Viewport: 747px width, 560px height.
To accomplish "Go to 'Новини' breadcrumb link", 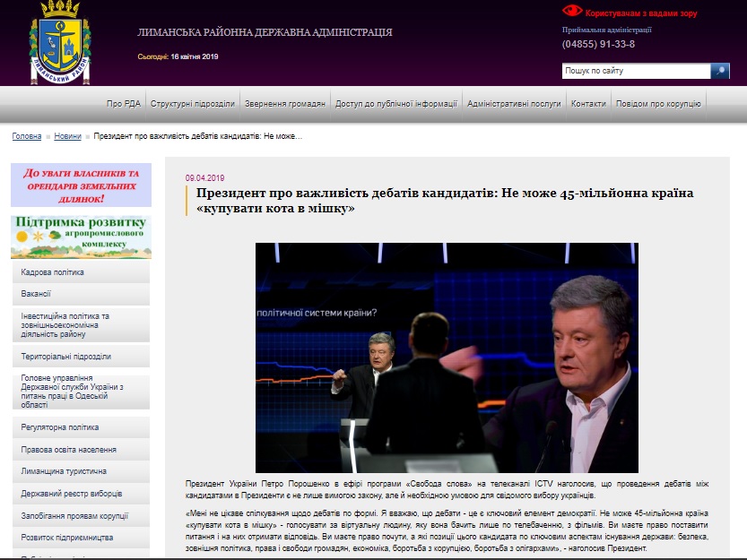I will (67, 137).
